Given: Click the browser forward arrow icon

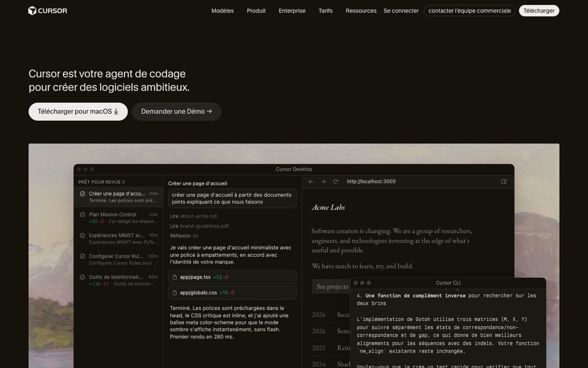Looking at the screenshot, I should tap(323, 182).
